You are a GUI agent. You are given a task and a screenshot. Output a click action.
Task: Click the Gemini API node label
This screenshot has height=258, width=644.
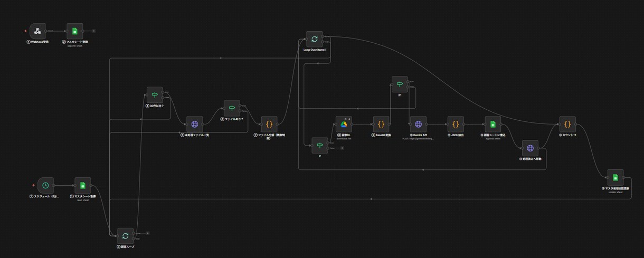[418, 135]
